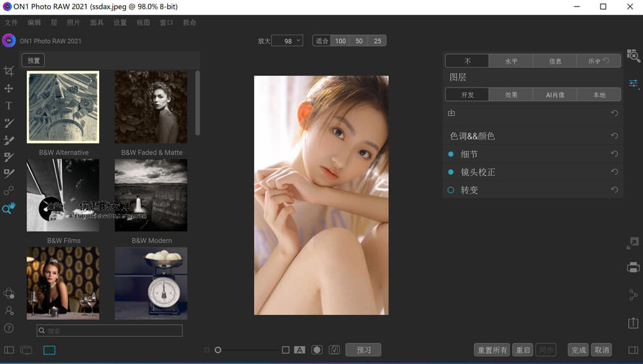
Task: Turn off the 镜头校正 toggle dot
Action: point(451,172)
